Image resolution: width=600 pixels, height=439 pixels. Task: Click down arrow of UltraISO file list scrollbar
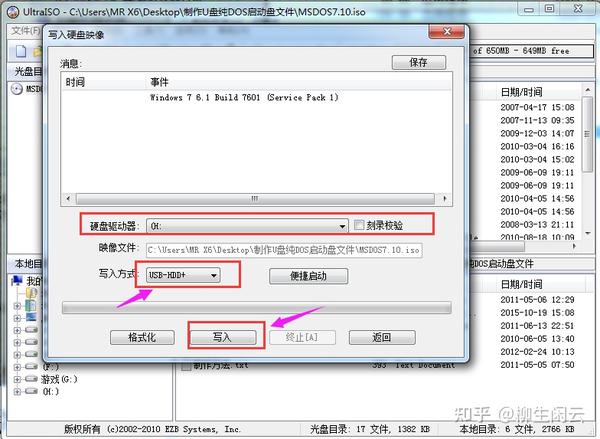[x=587, y=233]
